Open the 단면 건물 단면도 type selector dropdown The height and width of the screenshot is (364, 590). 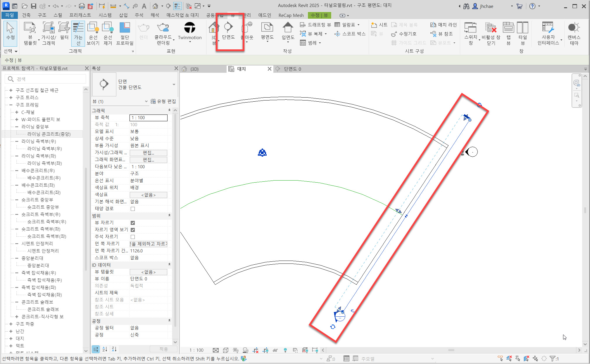pyautogui.click(x=174, y=84)
